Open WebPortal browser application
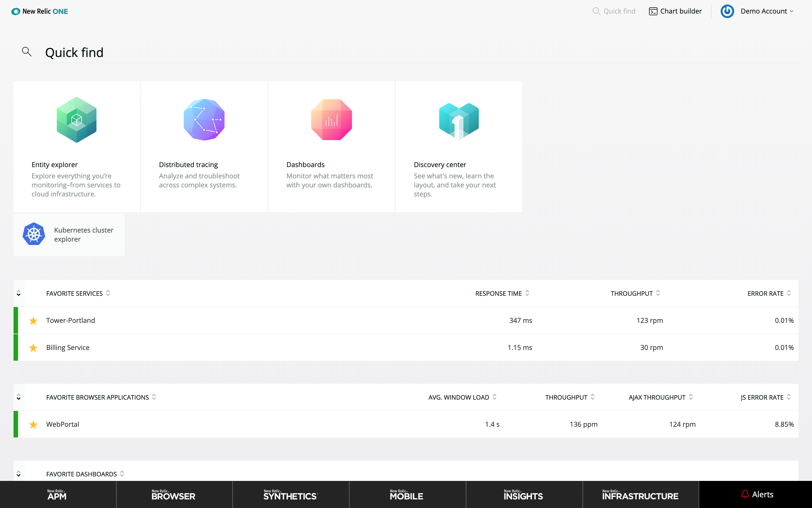 [x=62, y=424]
